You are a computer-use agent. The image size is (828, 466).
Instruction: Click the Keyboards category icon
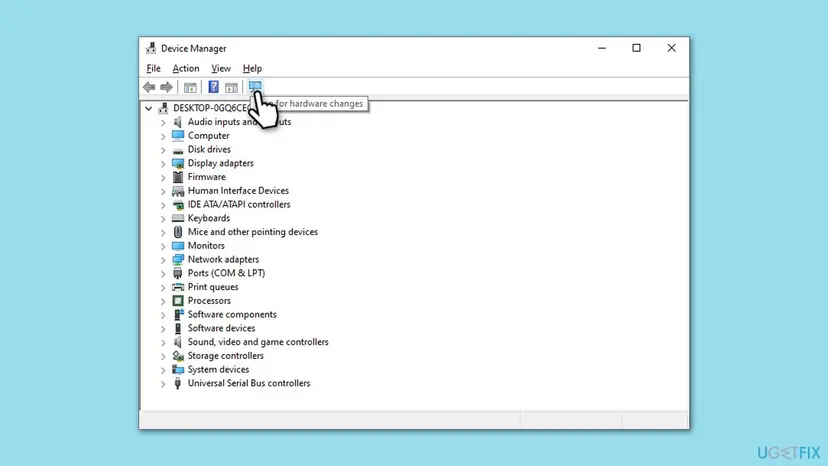coord(178,218)
